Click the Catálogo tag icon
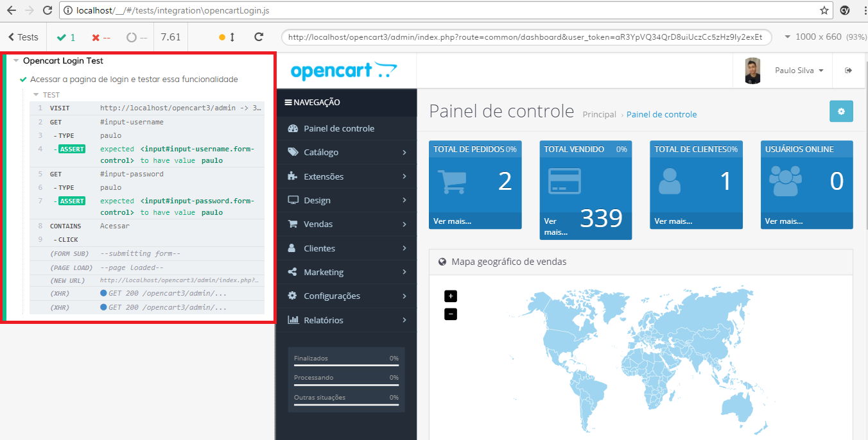Viewport: 868px width, 440px height. 293,153
